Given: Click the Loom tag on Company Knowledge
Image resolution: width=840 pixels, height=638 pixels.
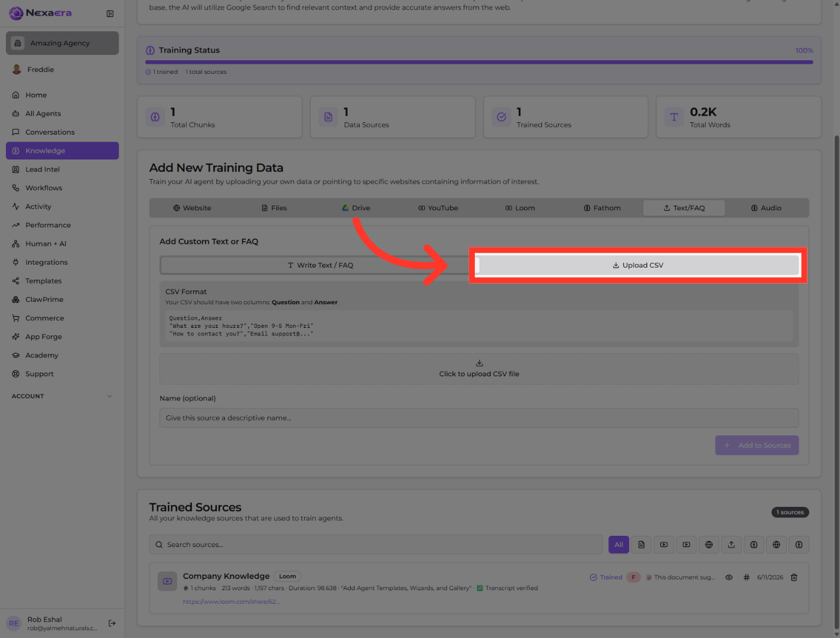Looking at the screenshot, I should pos(288,577).
